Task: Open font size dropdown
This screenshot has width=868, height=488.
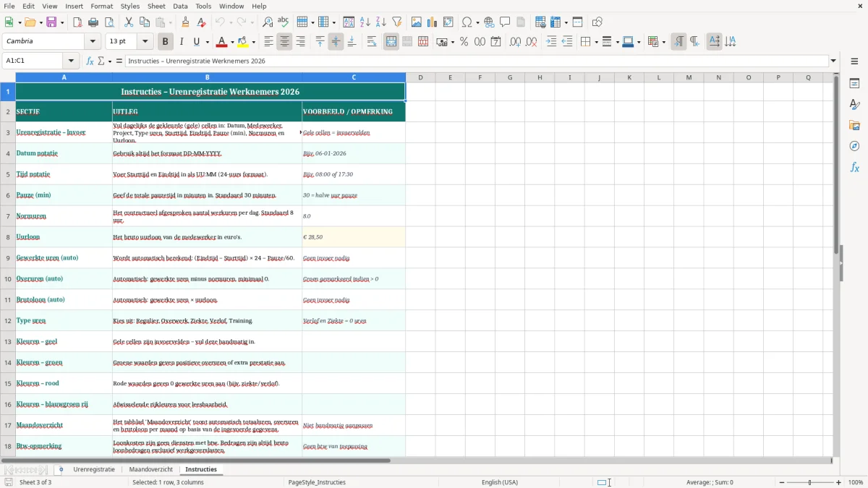Action: 145,42
